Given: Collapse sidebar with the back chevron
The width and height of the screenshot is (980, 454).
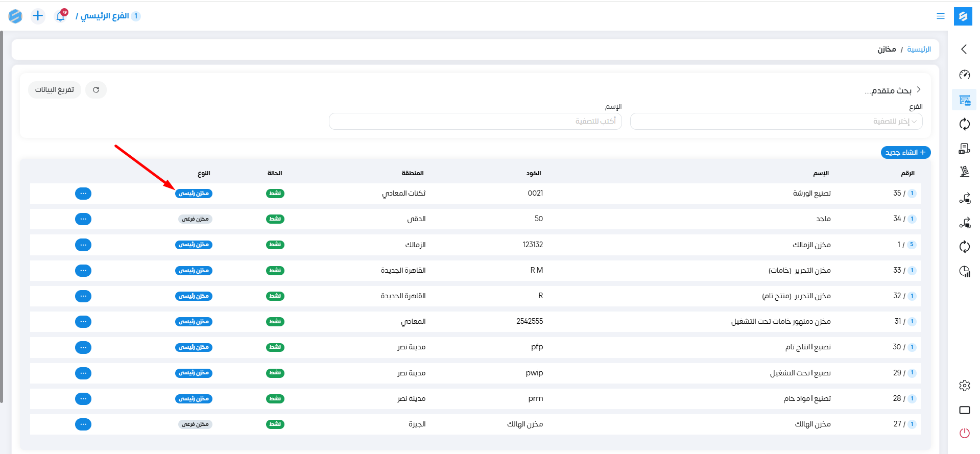Looking at the screenshot, I should click(964, 49).
